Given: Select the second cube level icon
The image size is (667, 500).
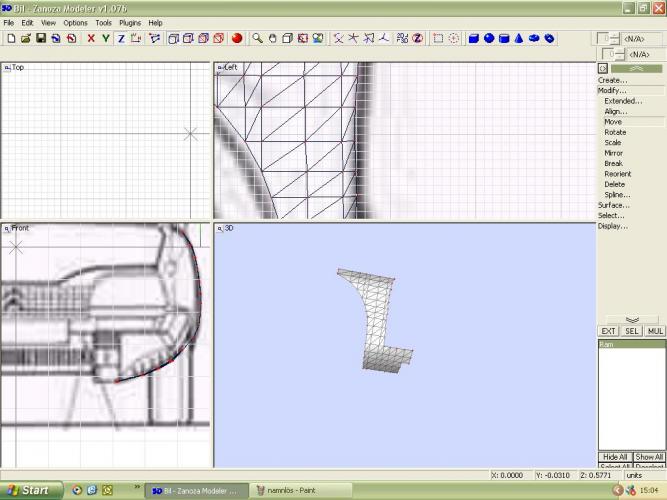Looking at the screenshot, I should 188,39.
